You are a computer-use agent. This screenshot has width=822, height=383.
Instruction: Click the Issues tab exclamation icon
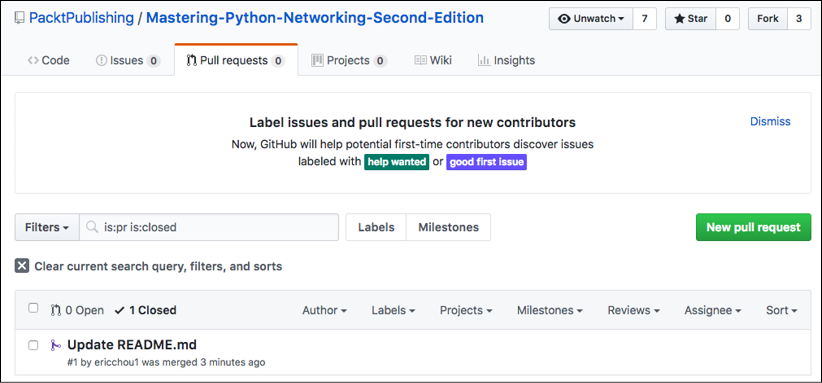tap(101, 60)
